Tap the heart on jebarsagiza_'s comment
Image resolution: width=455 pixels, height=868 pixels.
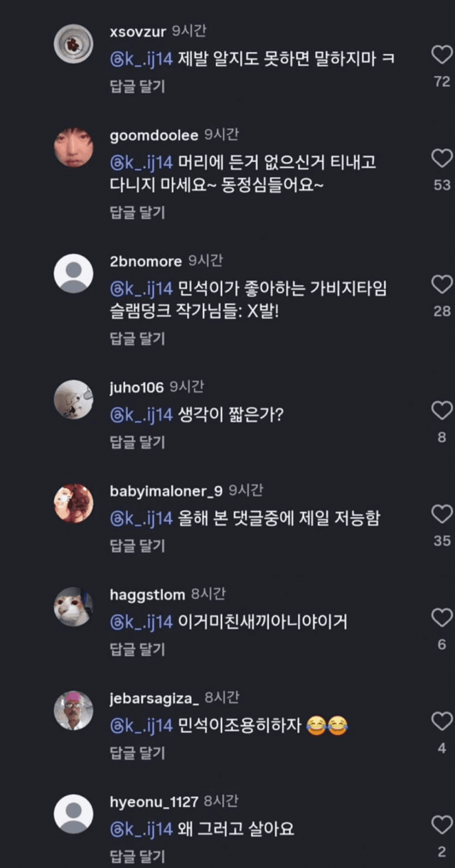click(x=441, y=721)
